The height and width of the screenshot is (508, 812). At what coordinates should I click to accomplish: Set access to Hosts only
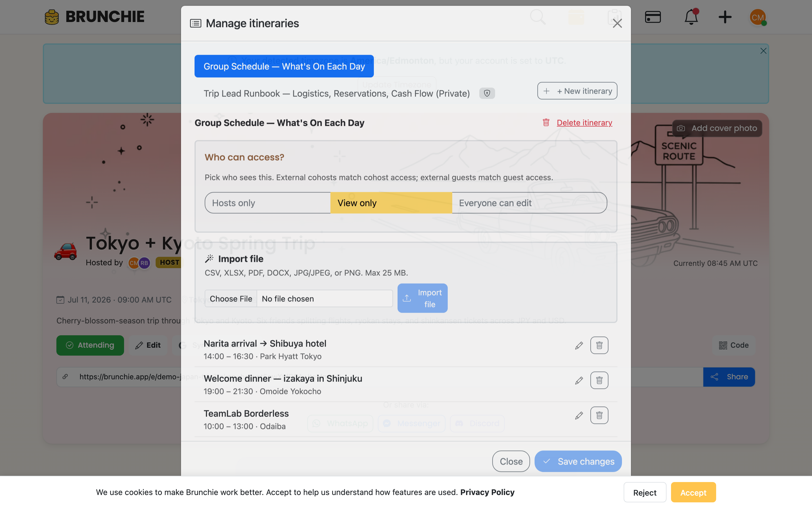268,203
